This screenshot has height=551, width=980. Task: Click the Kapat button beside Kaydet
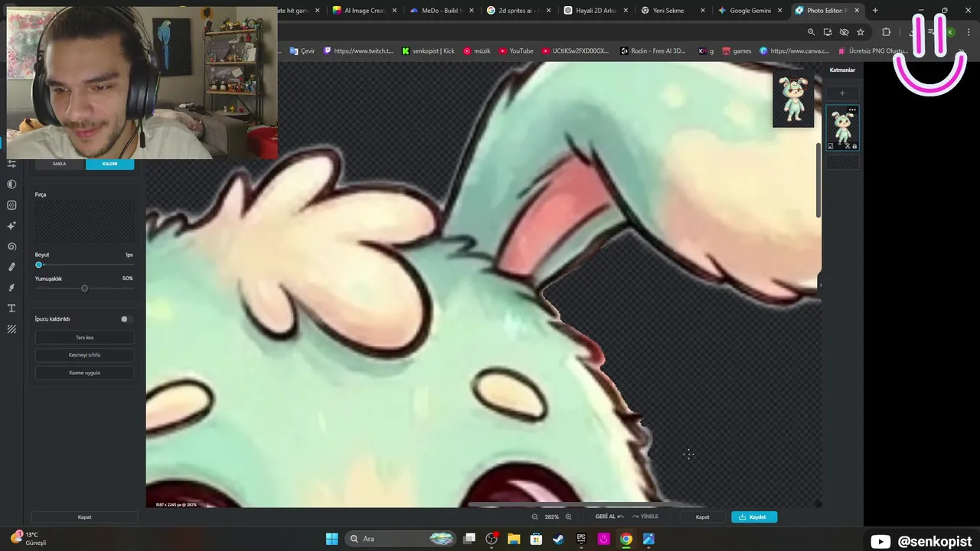pos(702,517)
